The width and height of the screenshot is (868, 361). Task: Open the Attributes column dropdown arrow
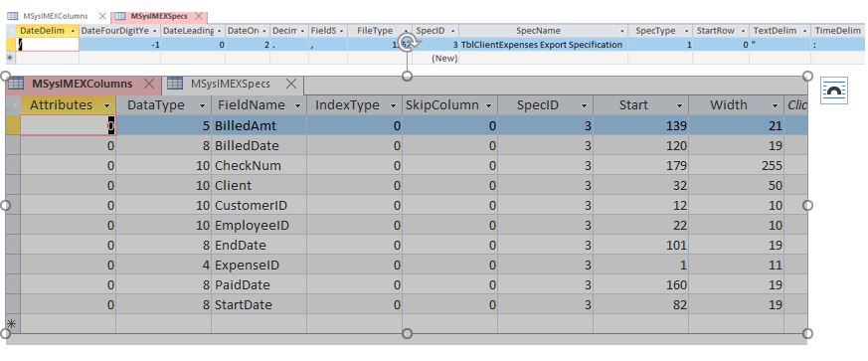tap(106, 105)
